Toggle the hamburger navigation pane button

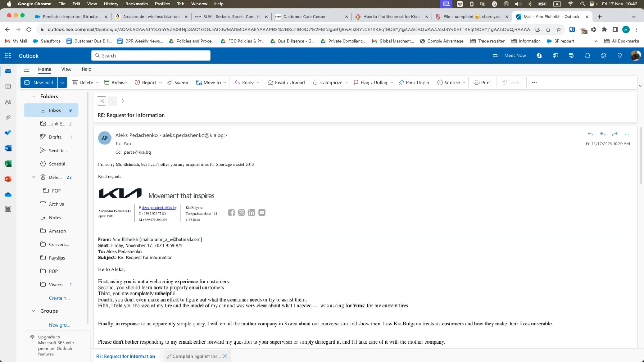pos(26,70)
